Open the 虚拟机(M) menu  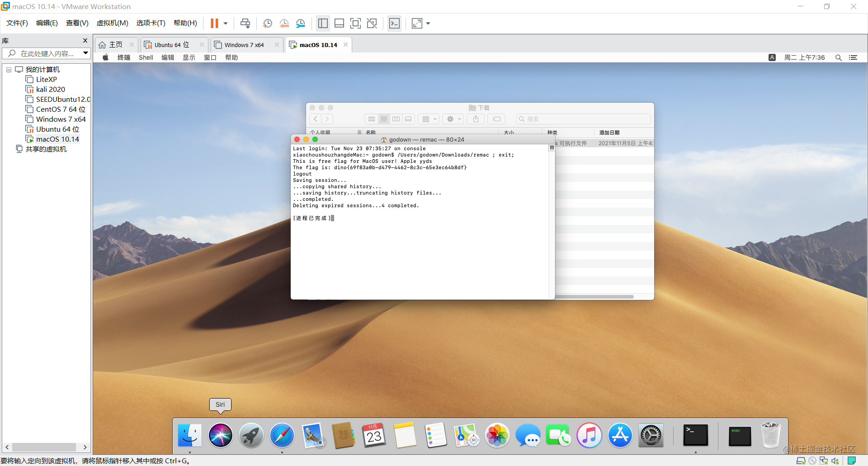point(113,23)
